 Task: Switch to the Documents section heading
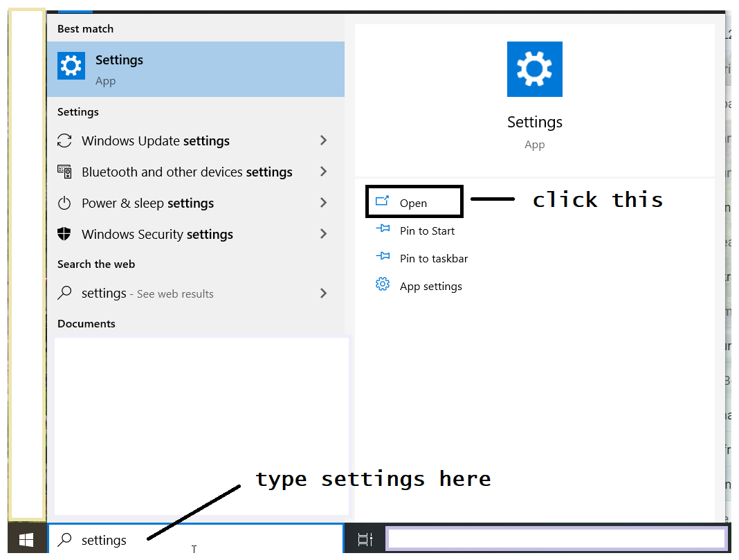(86, 323)
